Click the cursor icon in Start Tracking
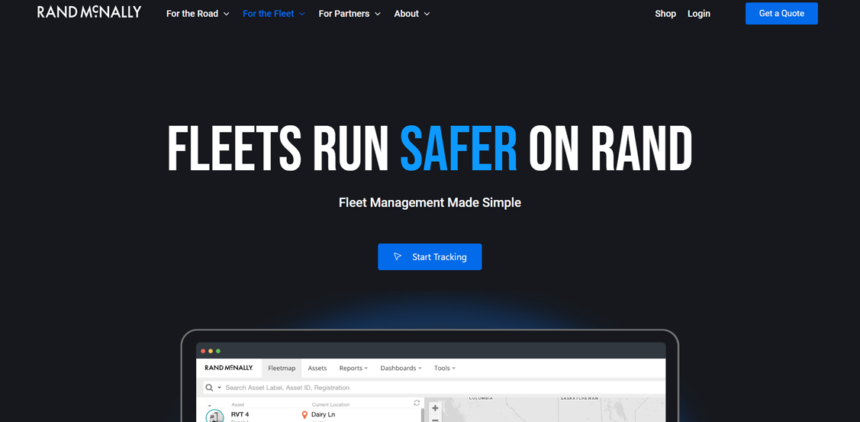Viewport: 860px width, 422px height. coord(398,257)
